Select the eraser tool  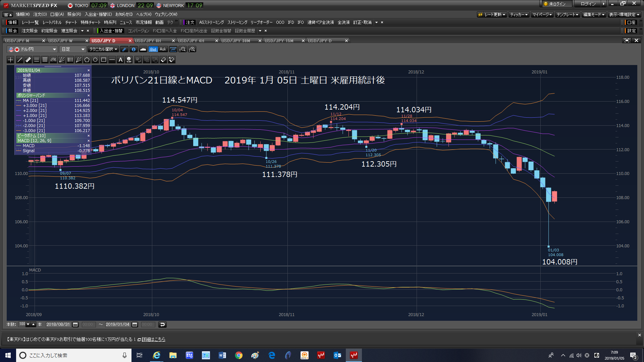[163, 60]
